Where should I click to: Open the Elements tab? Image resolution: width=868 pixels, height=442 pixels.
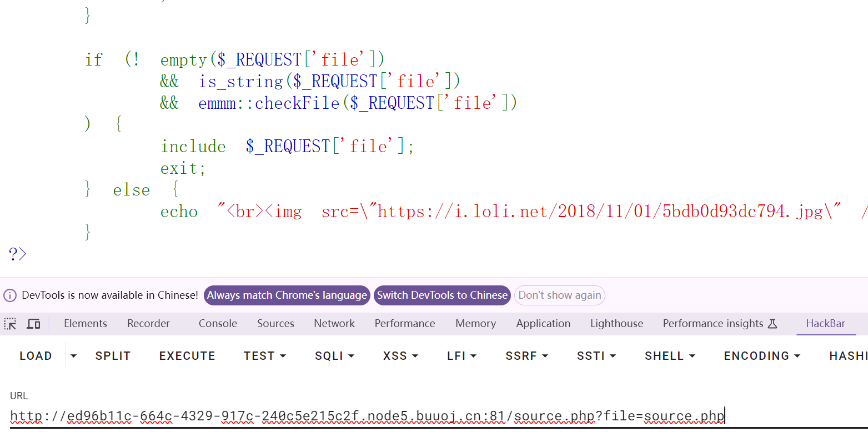click(x=86, y=324)
